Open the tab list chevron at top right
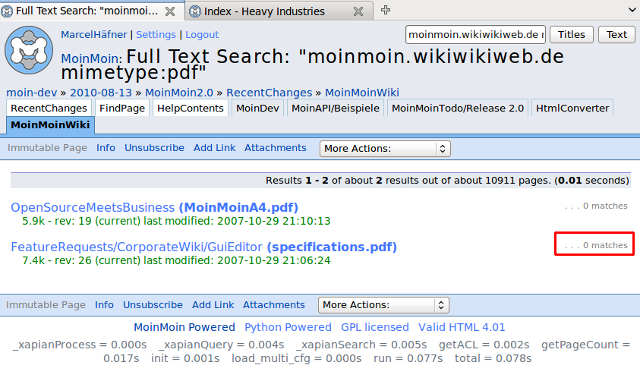Screen dimensions: 640x381 tap(632, 10)
